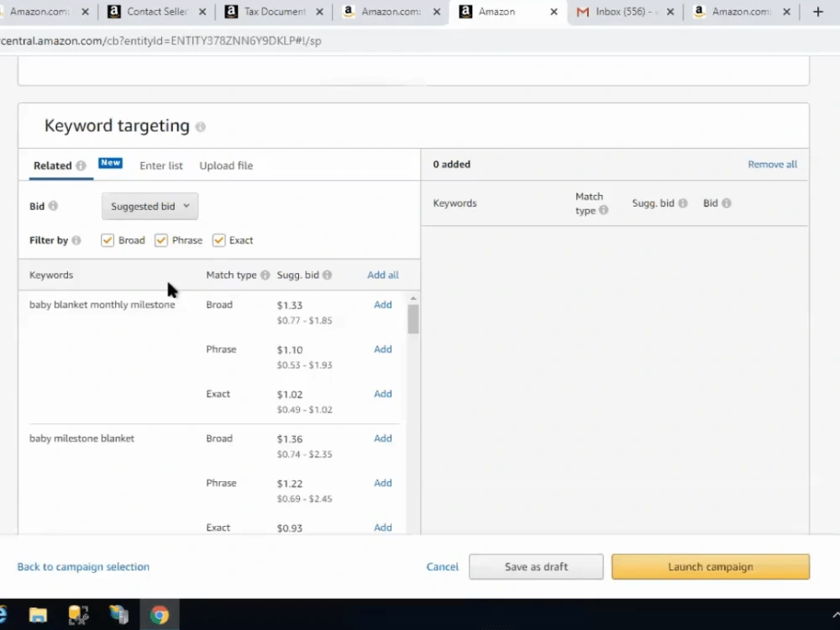This screenshot has height=630, width=840.
Task: Switch to the Inbox (556) browser tab
Action: [x=627, y=12]
